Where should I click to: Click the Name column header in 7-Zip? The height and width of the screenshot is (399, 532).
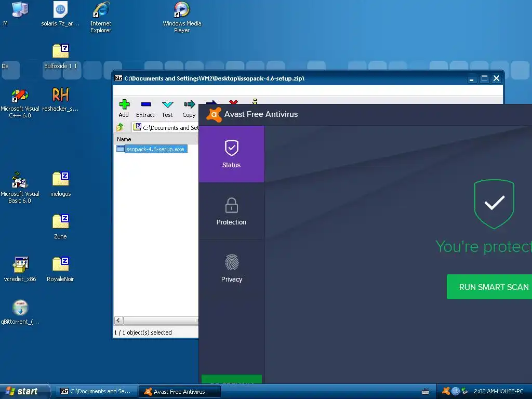coord(155,139)
